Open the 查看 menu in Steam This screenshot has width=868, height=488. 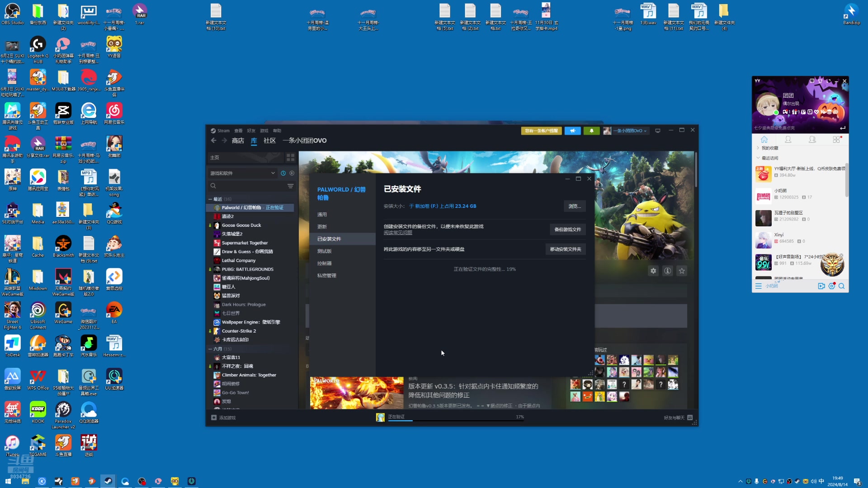click(x=238, y=131)
